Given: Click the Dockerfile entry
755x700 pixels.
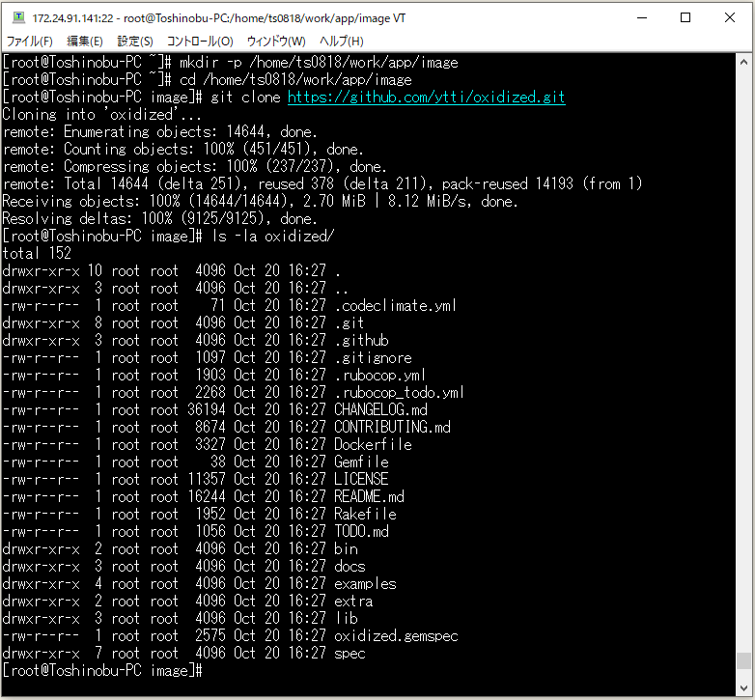Looking at the screenshot, I should 374,444.
